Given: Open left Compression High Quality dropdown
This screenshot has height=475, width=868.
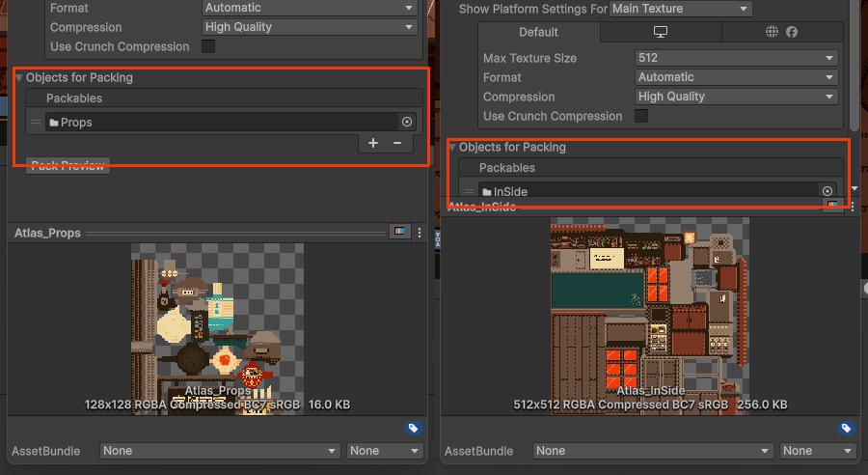Looking at the screenshot, I should coord(309,27).
